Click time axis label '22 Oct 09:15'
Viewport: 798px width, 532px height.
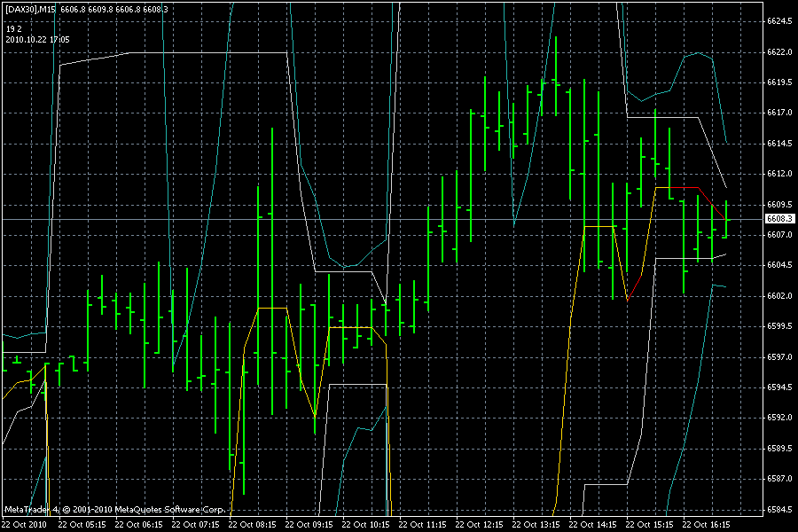309,524
